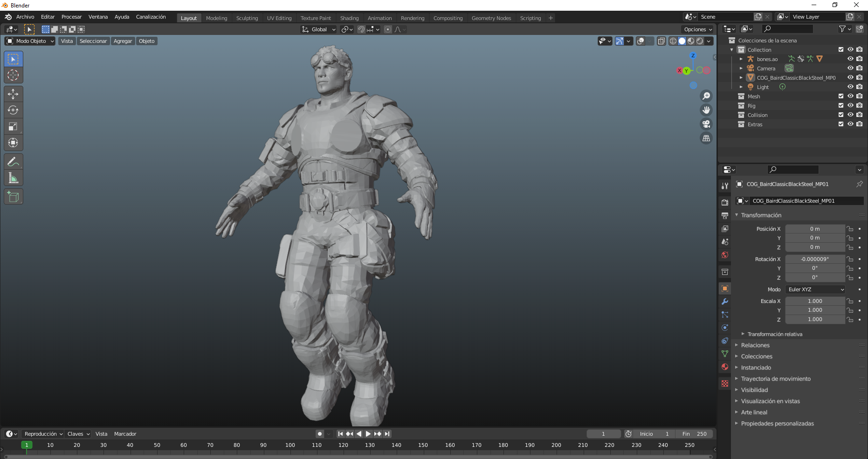Hide bones.ao in the viewport

pyautogui.click(x=850, y=59)
